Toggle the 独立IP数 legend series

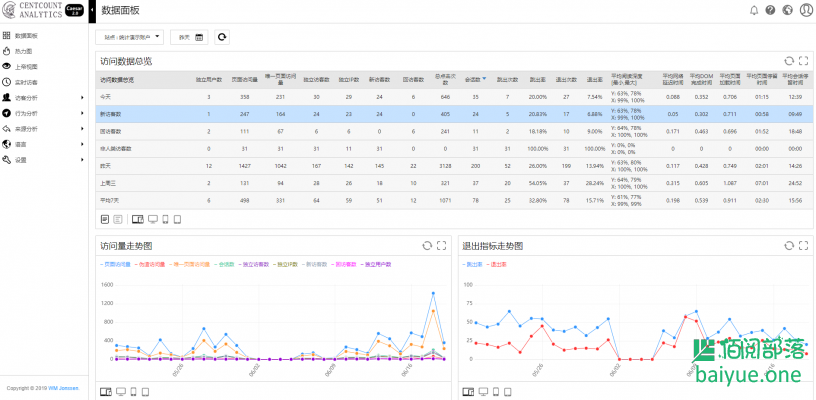(286, 264)
